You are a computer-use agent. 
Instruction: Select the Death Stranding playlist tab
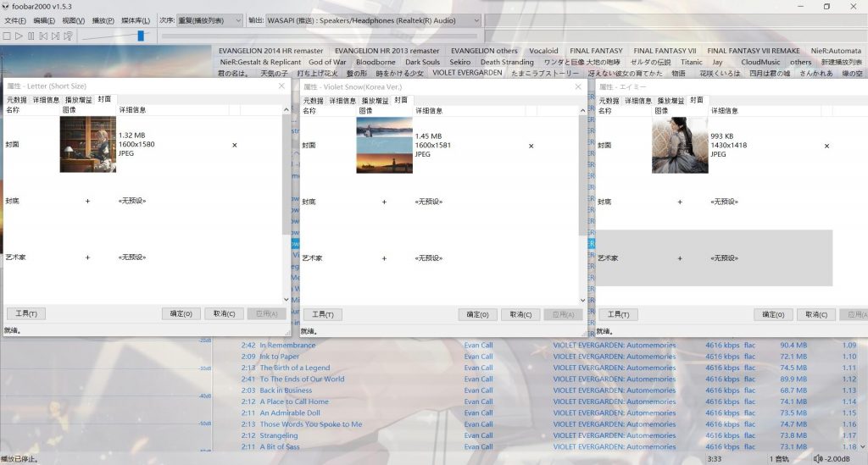[507, 62]
